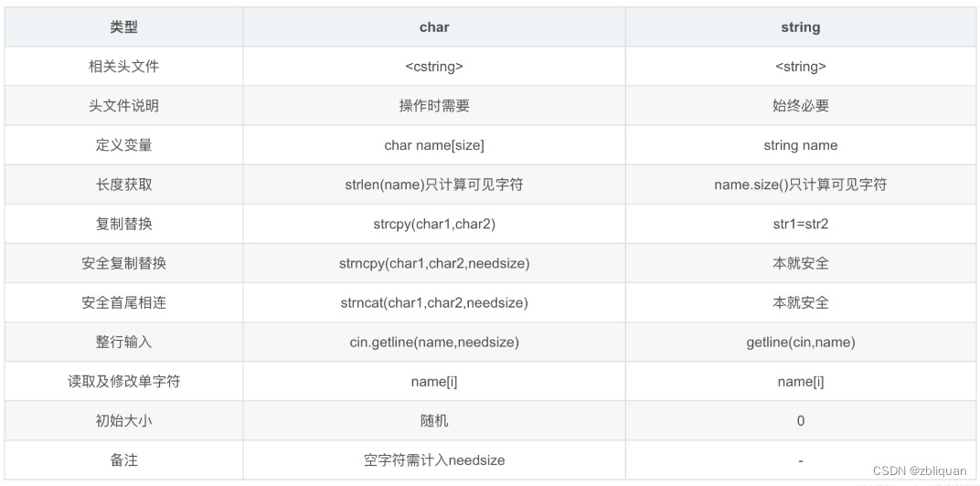
Task: Select the "操作时需要" cell
Action: click(x=434, y=106)
